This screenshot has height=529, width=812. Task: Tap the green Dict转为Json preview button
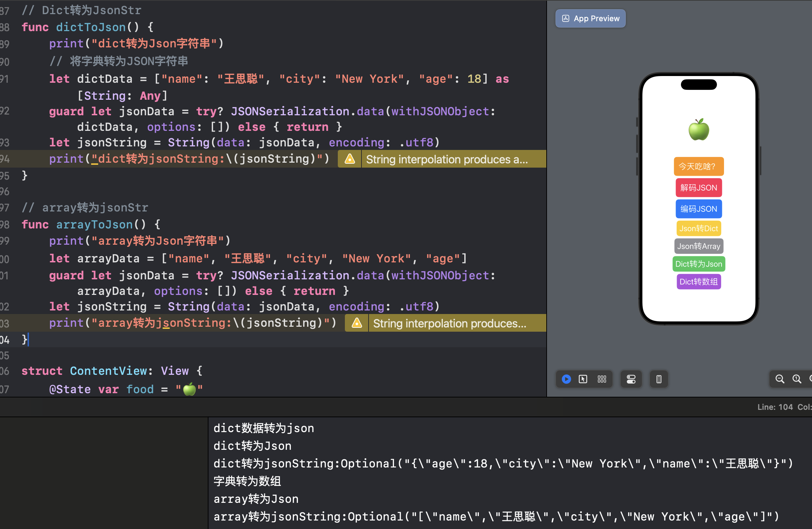(x=699, y=264)
